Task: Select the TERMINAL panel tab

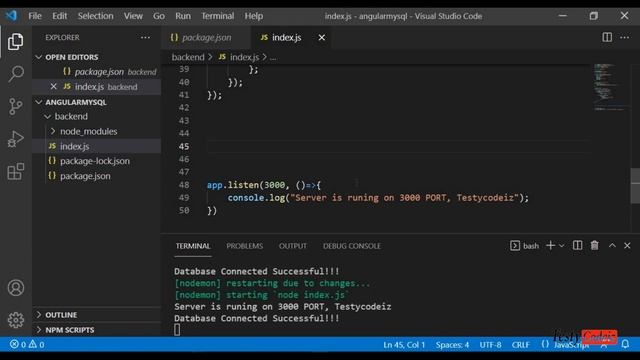Action: 193,246
